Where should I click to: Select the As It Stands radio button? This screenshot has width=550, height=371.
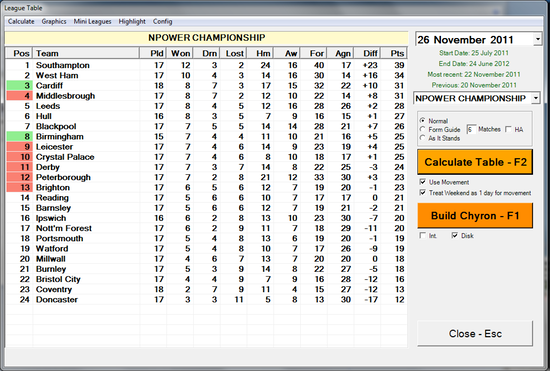(423, 138)
